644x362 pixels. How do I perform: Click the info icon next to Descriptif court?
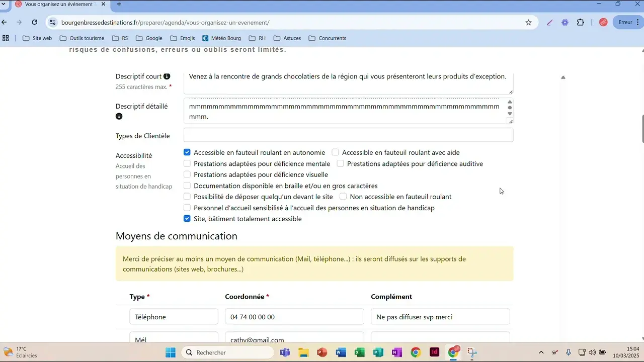point(167,76)
